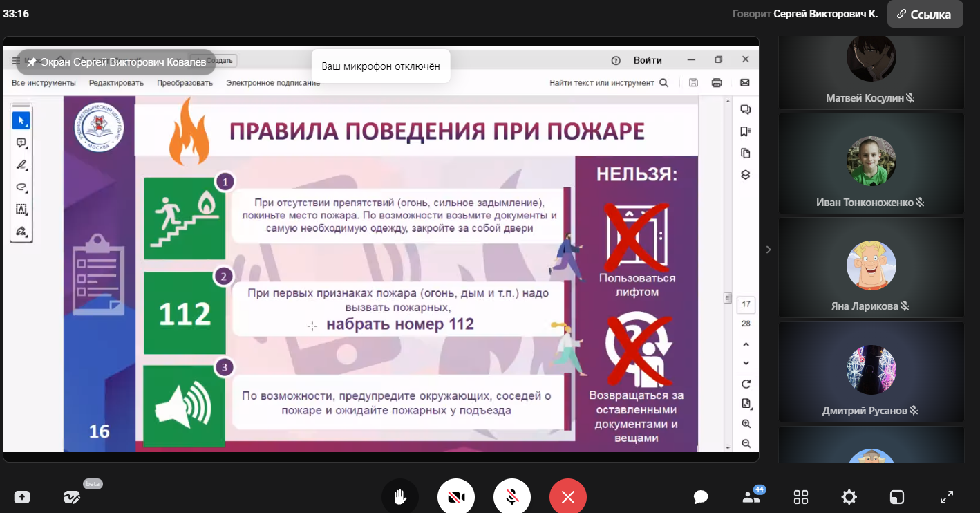
Task: Unpin the shared screen of Сергей Викторович Ковалёв
Action: 32,62
